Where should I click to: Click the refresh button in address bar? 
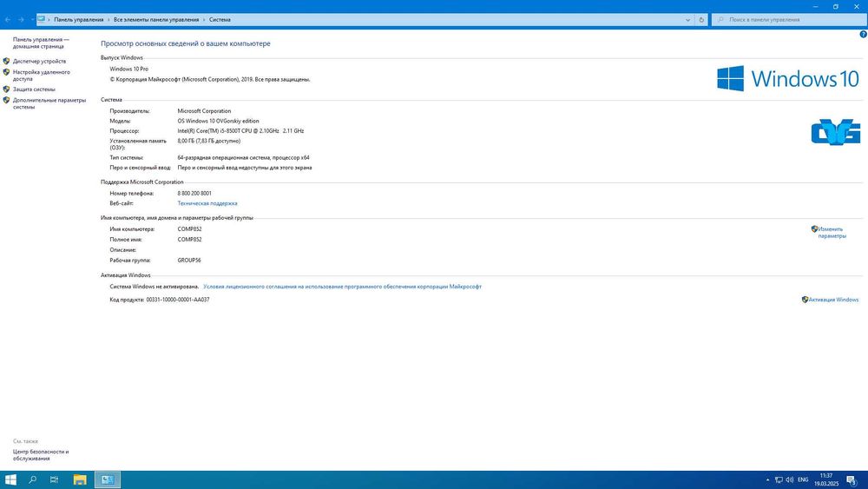pyautogui.click(x=701, y=19)
